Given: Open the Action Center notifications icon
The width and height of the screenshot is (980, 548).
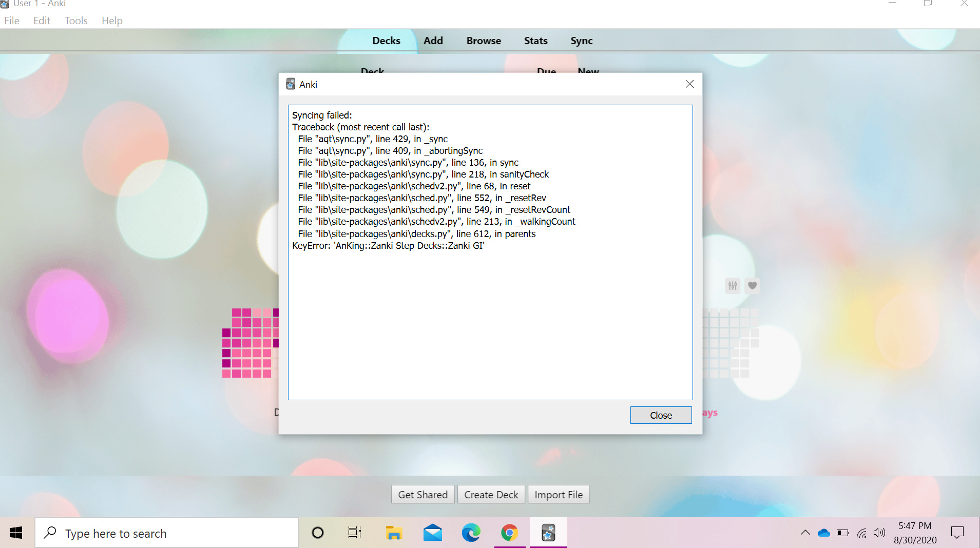Looking at the screenshot, I should (x=957, y=533).
